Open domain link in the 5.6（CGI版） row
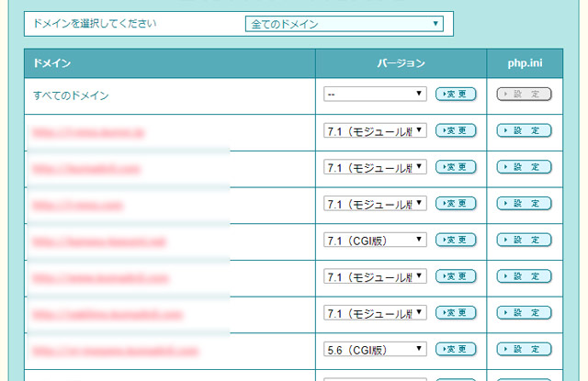The image size is (588, 381). [115, 350]
